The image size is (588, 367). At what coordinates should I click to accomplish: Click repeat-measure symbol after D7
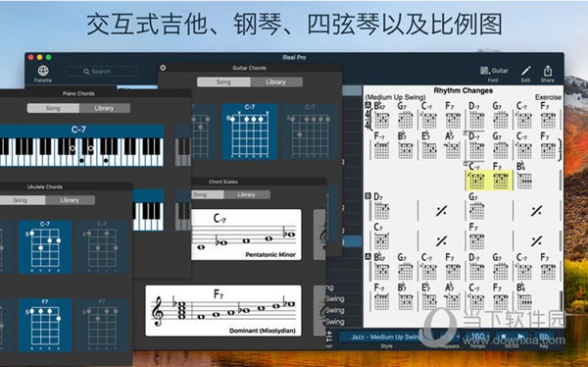click(441, 211)
